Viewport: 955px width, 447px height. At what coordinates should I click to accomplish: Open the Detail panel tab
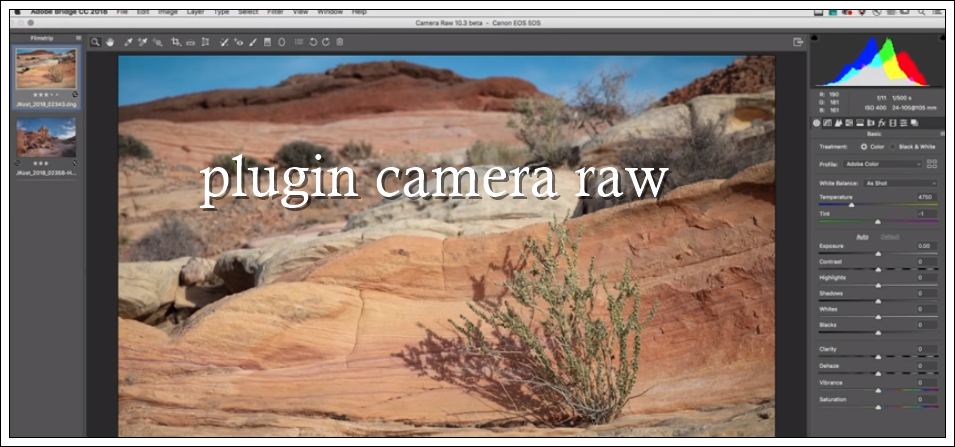click(x=838, y=123)
